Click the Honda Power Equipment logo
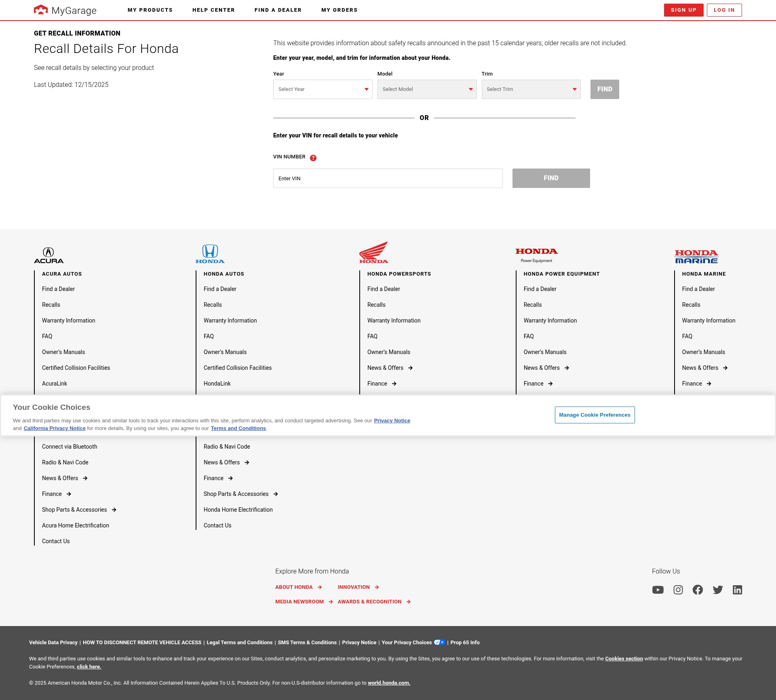The image size is (776, 700). coord(537,255)
